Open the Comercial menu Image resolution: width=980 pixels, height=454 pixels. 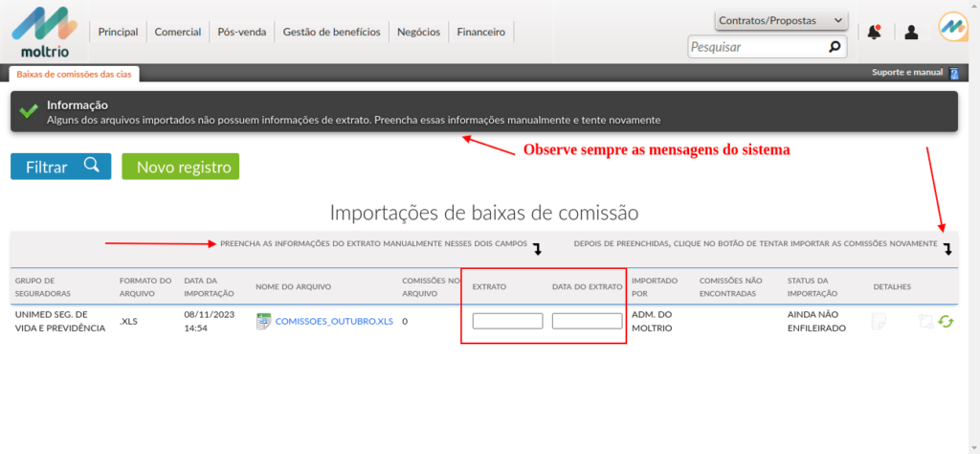(x=178, y=32)
